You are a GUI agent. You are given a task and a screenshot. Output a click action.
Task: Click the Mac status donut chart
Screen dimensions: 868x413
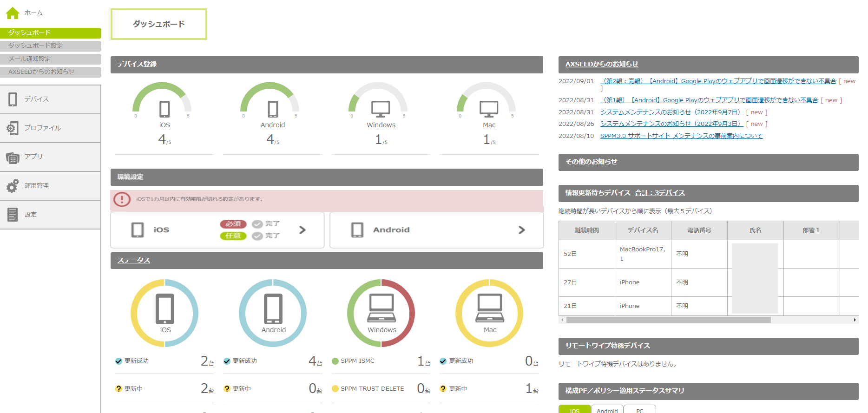pyautogui.click(x=489, y=313)
